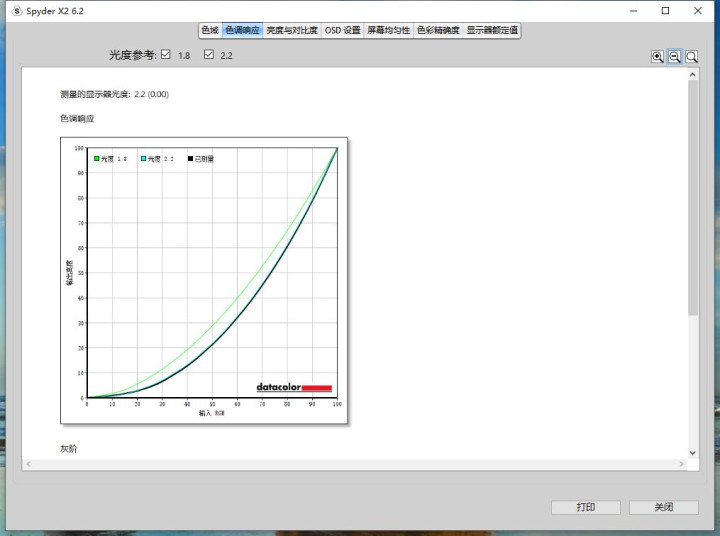Minimize the Spyder X2 window
Image resolution: width=720 pixels, height=536 pixels.
pyautogui.click(x=634, y=11)
